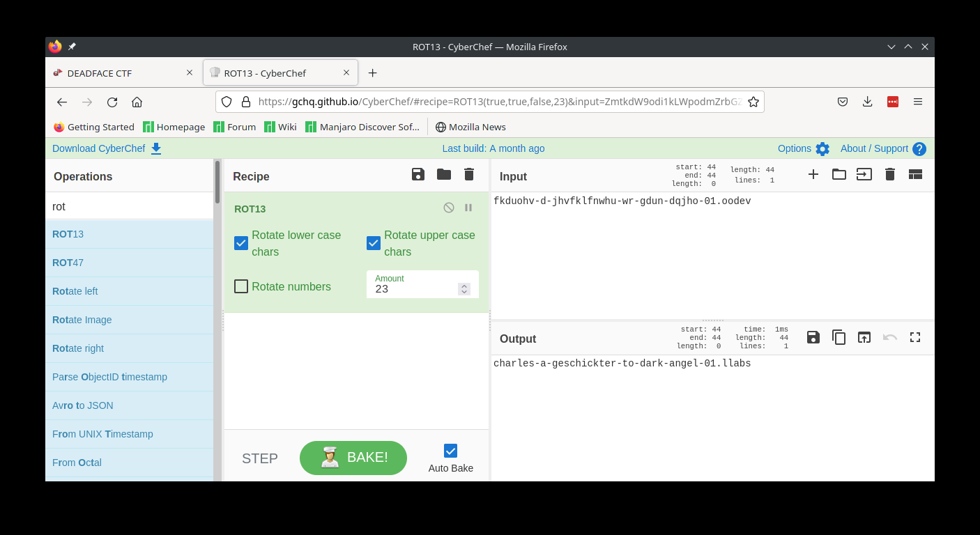Open the Wiki bookmark

pyautogui.click(x=280, y=127)
